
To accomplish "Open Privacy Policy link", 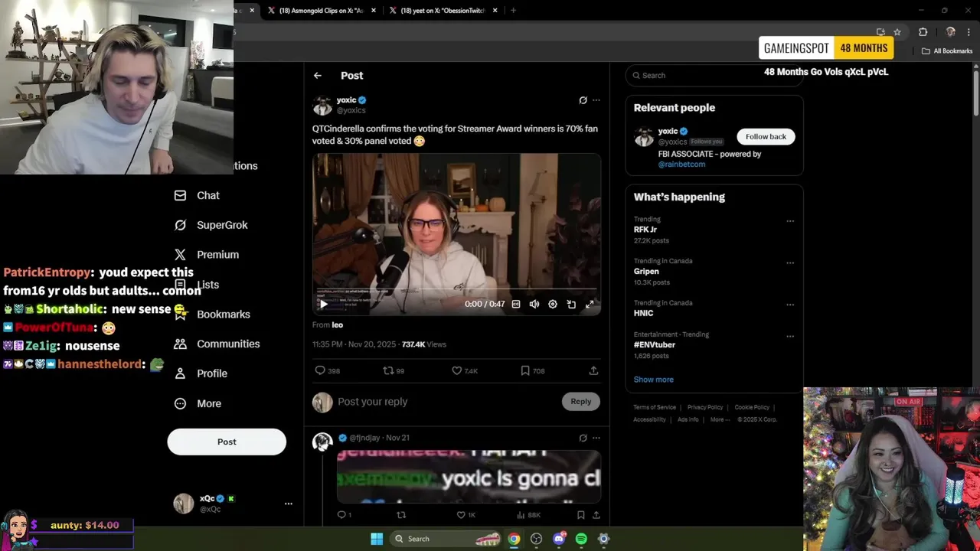I will pyautogui.click(x=705, y=407).
